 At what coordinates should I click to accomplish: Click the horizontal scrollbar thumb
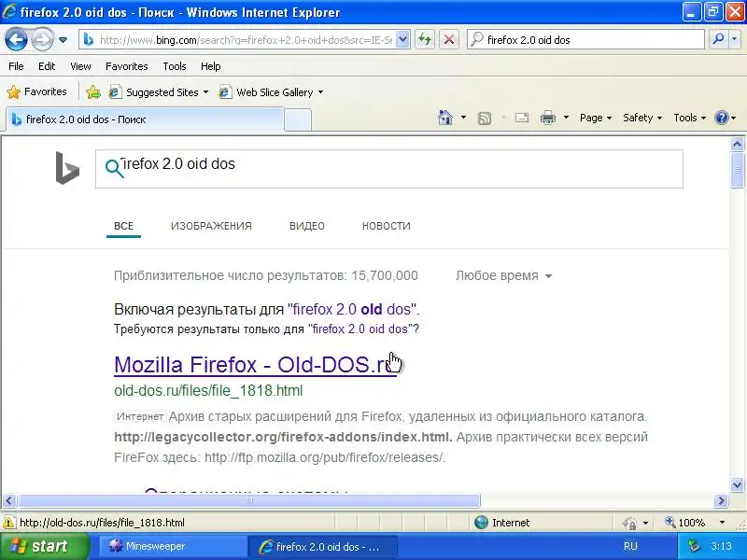(248, 500)
